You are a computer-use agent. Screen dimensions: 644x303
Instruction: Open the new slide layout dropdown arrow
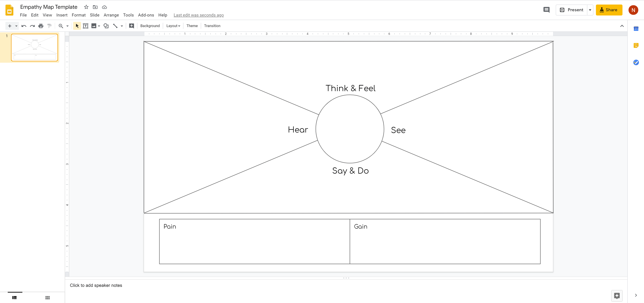click(x=16, y=26)
